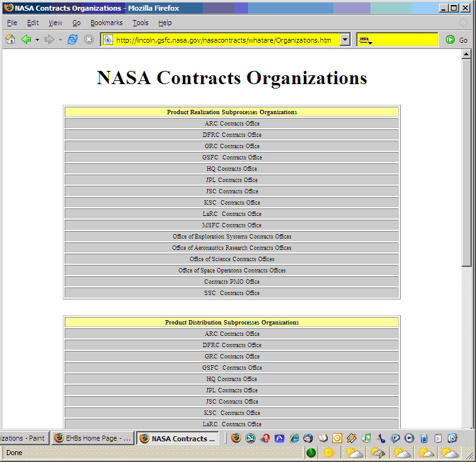Open the address bar history dropdown

[345, 40]
